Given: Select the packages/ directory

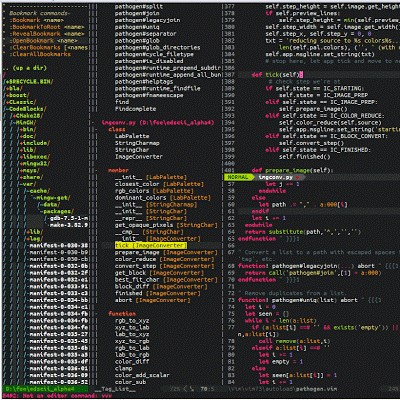Looking at the screenshot, I should pyautogui.click(x=57, y=211).
